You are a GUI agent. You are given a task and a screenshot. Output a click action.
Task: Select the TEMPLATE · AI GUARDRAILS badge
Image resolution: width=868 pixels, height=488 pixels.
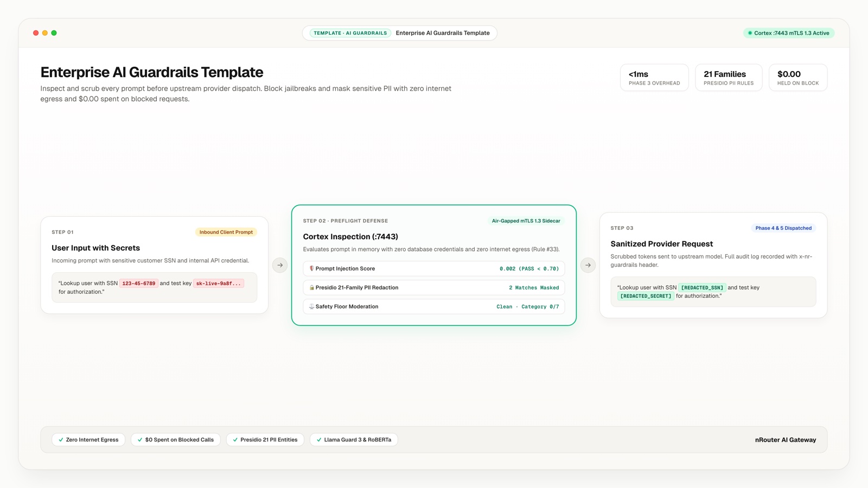pos(350,33)
